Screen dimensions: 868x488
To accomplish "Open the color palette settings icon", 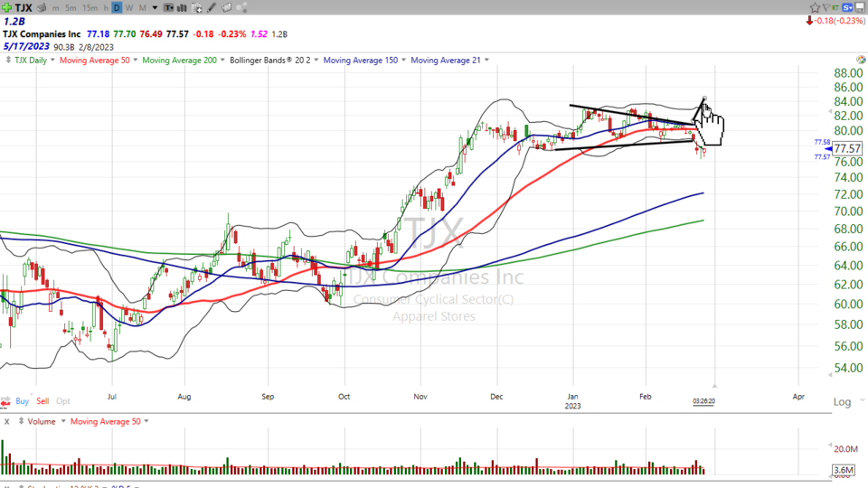I will [861, 60].
